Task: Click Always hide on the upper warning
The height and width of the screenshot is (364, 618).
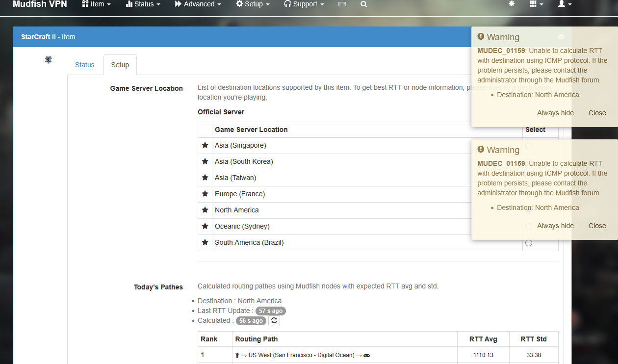Action: 555,113
